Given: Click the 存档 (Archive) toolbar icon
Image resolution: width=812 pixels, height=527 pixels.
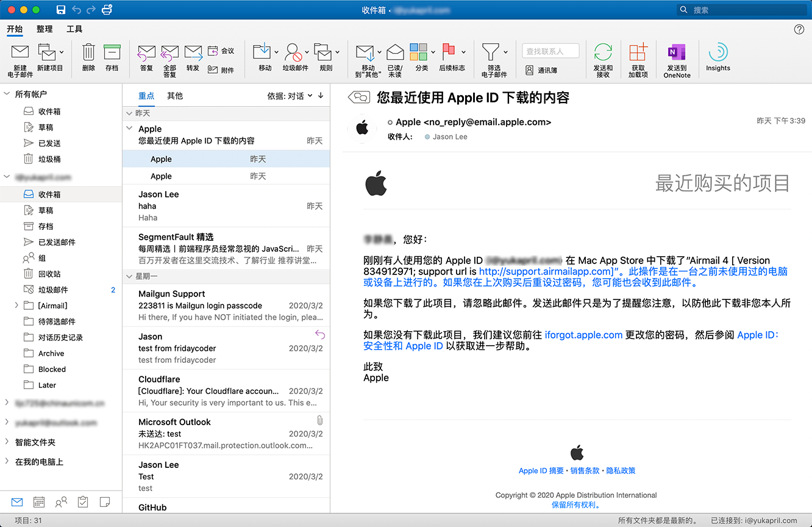Looking at the screenshot, I should tap(112, 54).
